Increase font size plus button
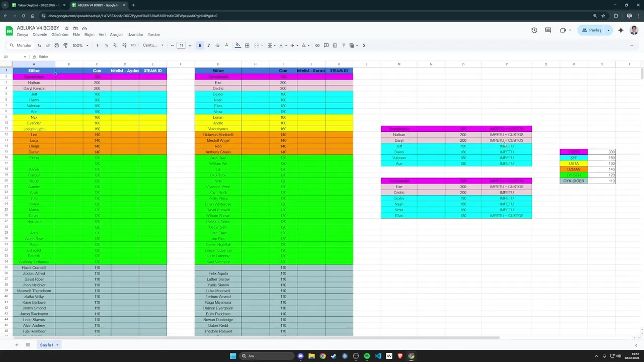Image resolution: width=644 pixels, height=362 pixels. [190, 45]
